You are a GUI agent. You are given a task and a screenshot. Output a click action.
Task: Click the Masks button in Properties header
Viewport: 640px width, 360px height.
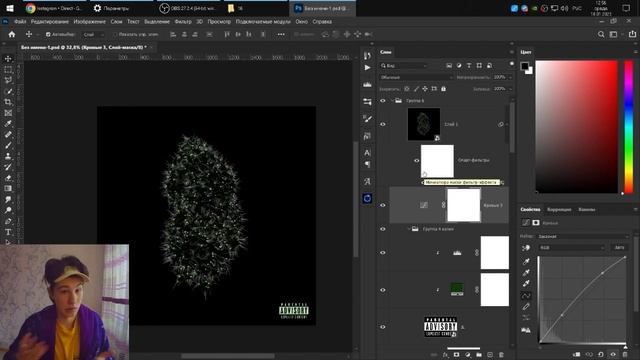click(536, 223)
